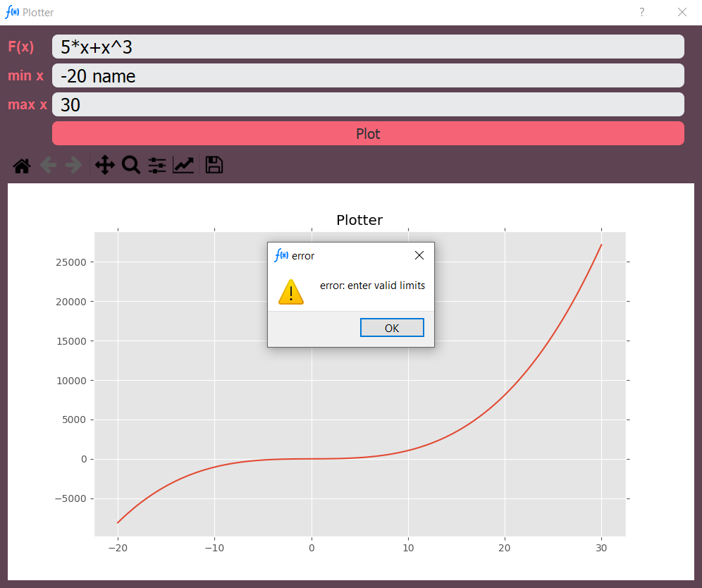The image size is (702, 588).
Task: Click the 'max x' field label
Action: click(x=27, y=104)
